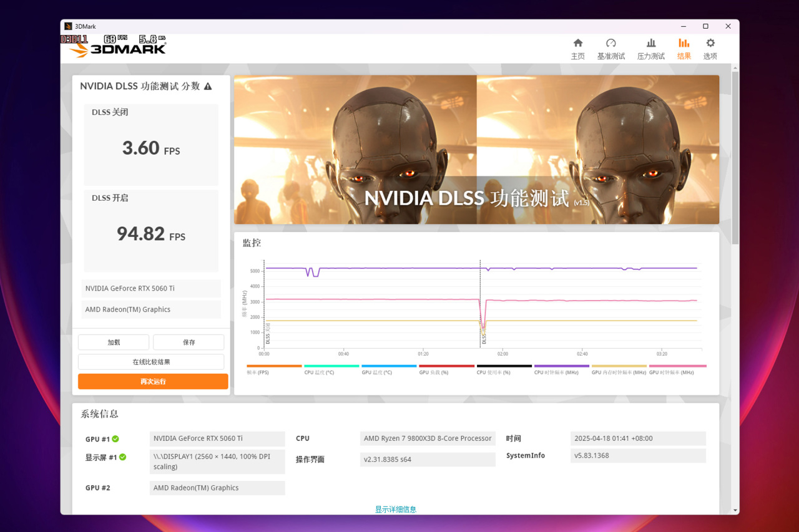Select the 94.82 FPS DLSS-on score
Screen dimensions: 799x532
click(151, 234)
